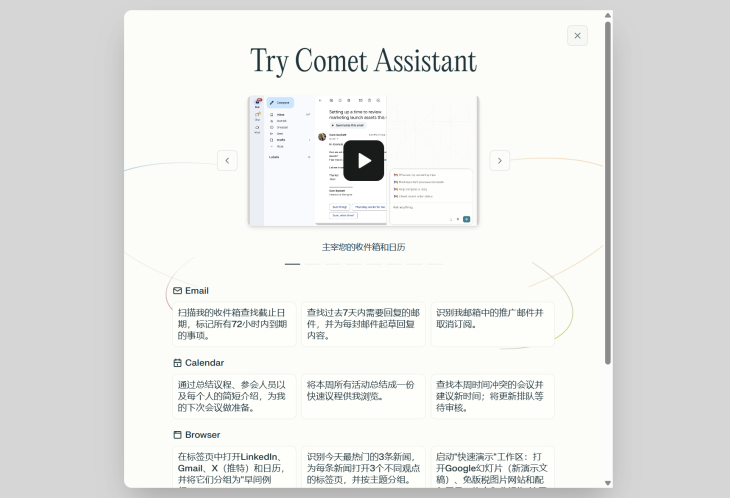730x498 pixels.
Task: Click the Email envelope icon
Action: (x=177, y=291)
